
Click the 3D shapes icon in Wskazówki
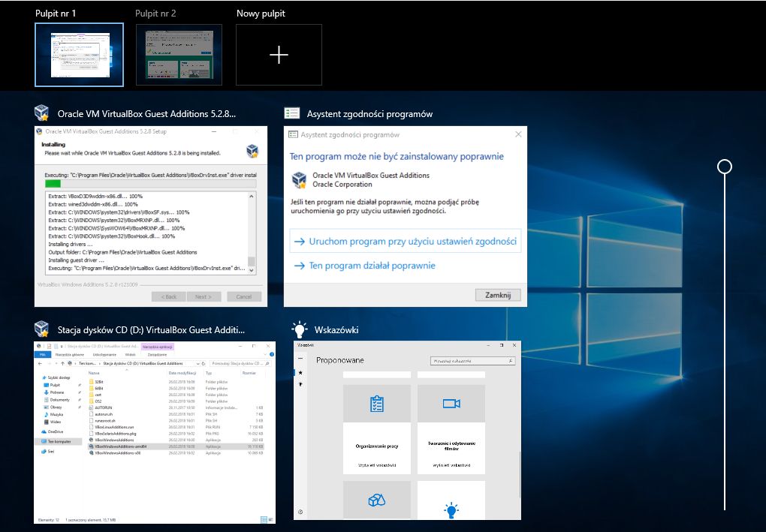click(x=376, y=500)
